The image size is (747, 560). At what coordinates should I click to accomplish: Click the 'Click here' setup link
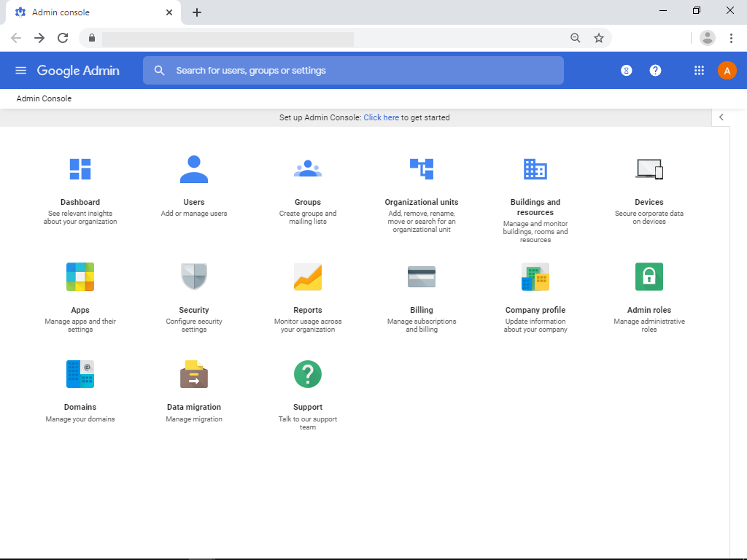381,117
